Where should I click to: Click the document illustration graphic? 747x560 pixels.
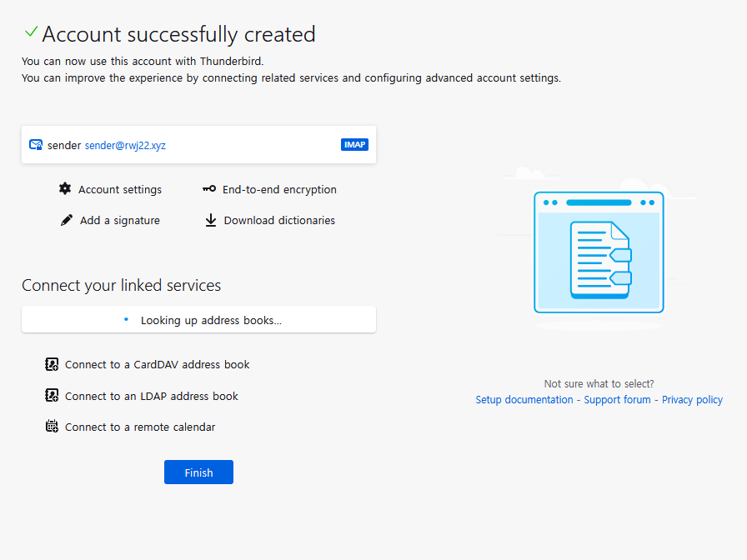[599, 252]
